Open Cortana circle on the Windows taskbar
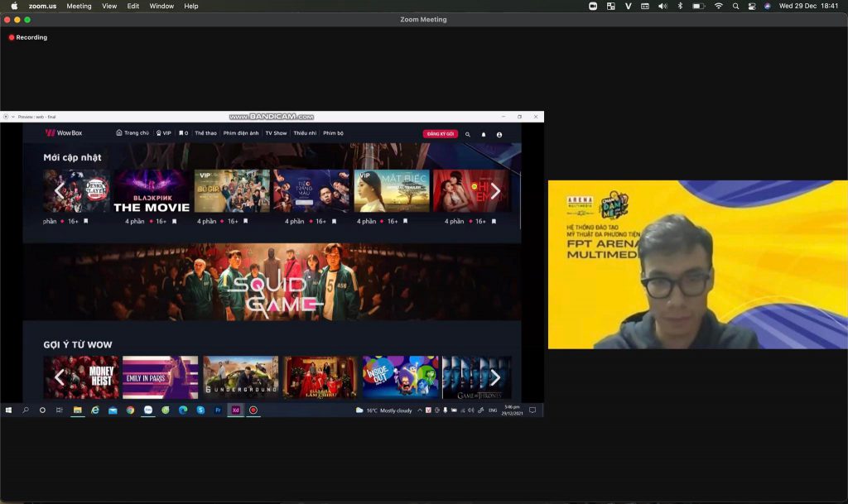The height and width of the screenshot is (504, 848). click(42, 410)
